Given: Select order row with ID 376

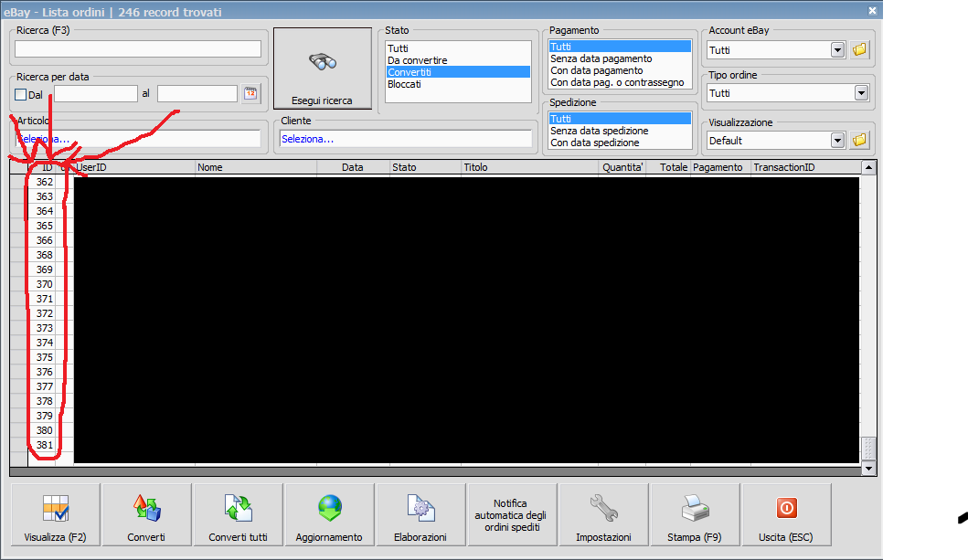Looking at the screenshot, I should [x=45, y=372].
